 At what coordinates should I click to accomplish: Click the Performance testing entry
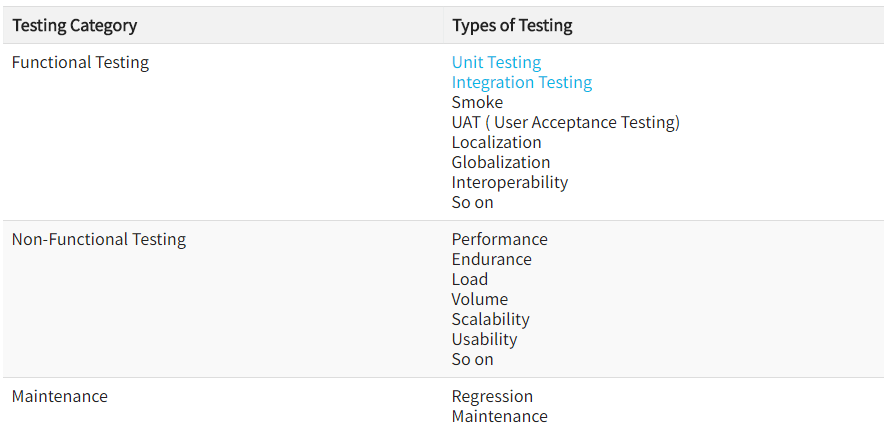(x=499, y=239)
